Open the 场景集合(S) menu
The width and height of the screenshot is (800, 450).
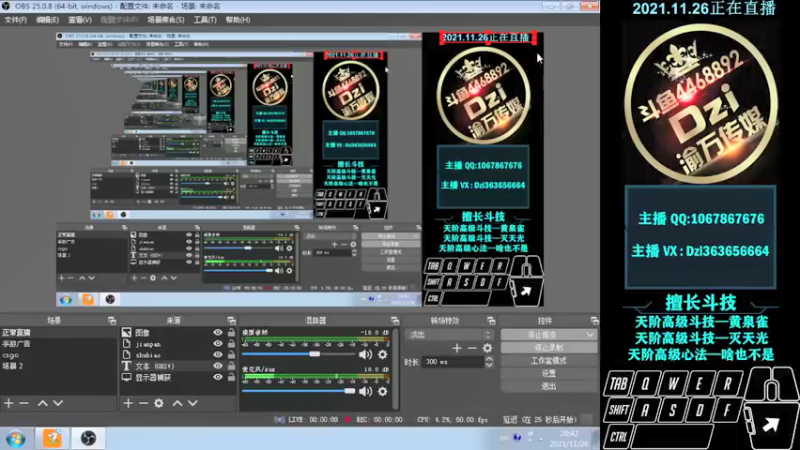coord(165,20)
